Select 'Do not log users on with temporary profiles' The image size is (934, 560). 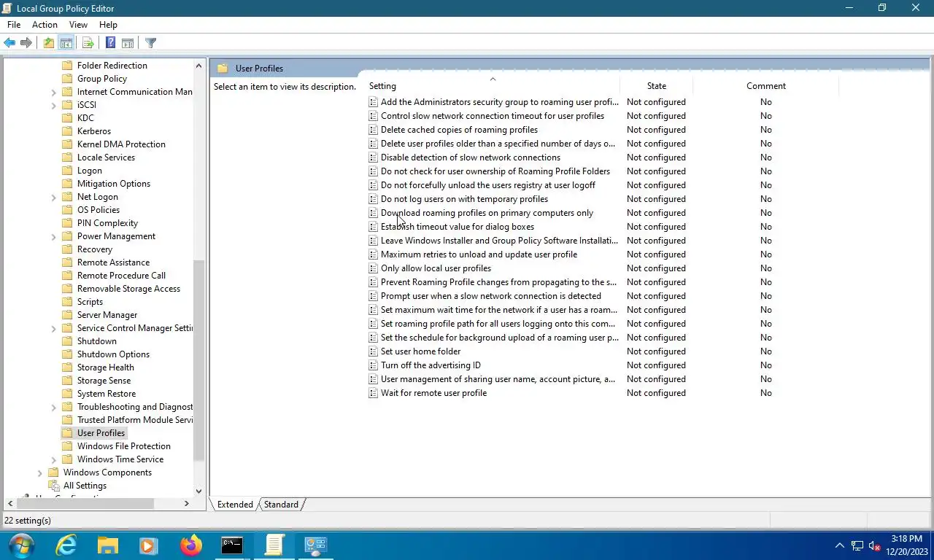pos(464,199)
